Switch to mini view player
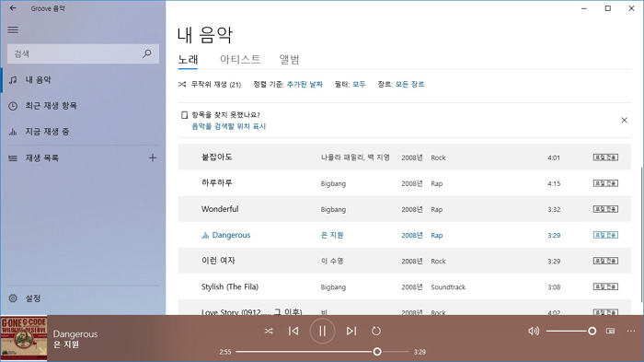644x362 pixels. click(x=611, y=332)
